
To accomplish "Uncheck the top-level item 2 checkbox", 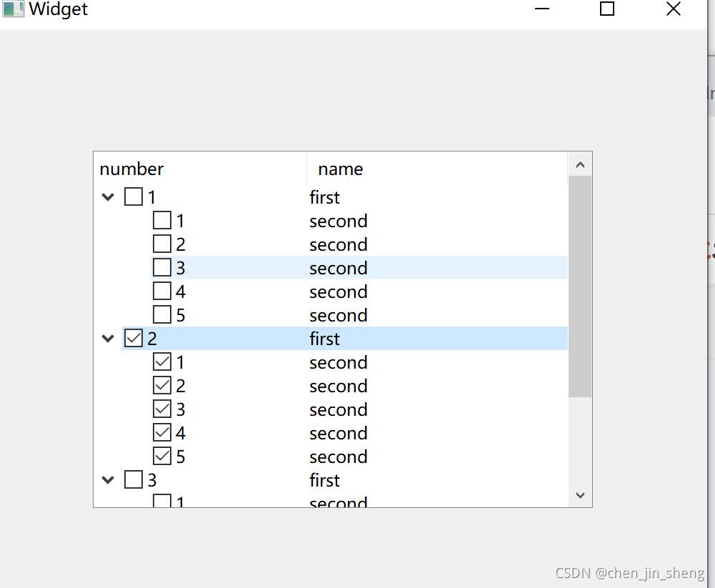I will tap(134, 338).
